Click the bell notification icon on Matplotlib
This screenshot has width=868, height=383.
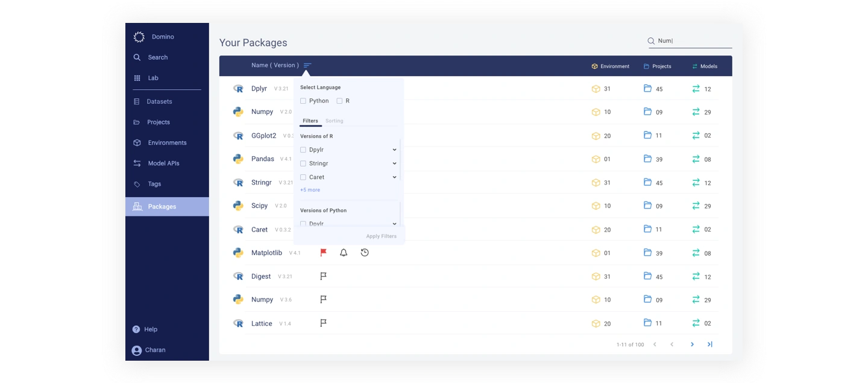pos(344,253)
